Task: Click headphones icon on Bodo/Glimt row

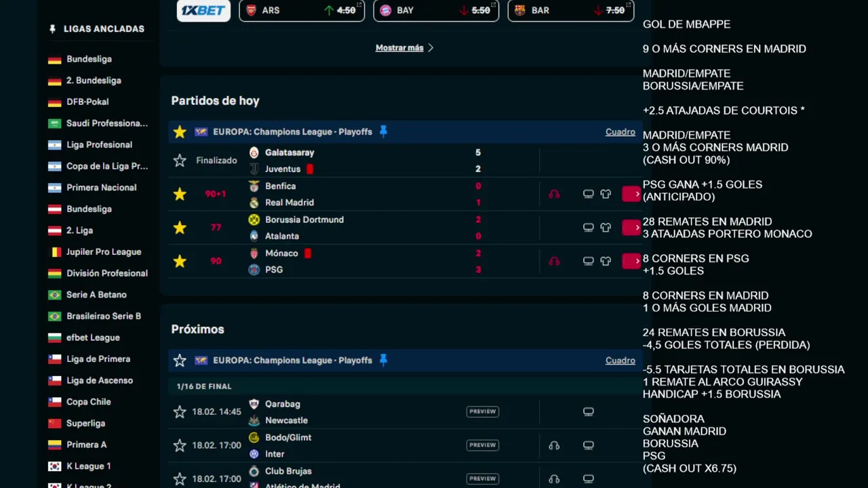Action: pos(554,445)
